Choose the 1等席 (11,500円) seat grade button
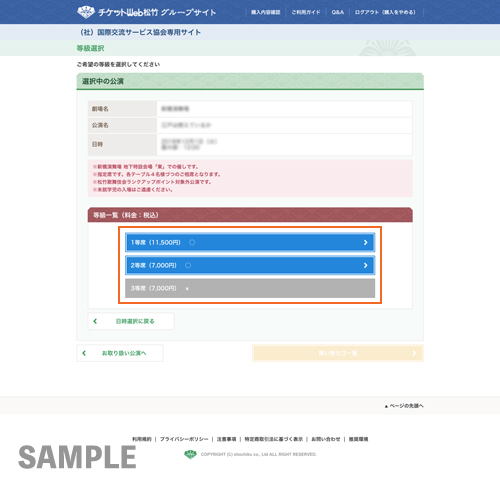The width and height of the screenshot is (500, 480). tap(250, 242)
